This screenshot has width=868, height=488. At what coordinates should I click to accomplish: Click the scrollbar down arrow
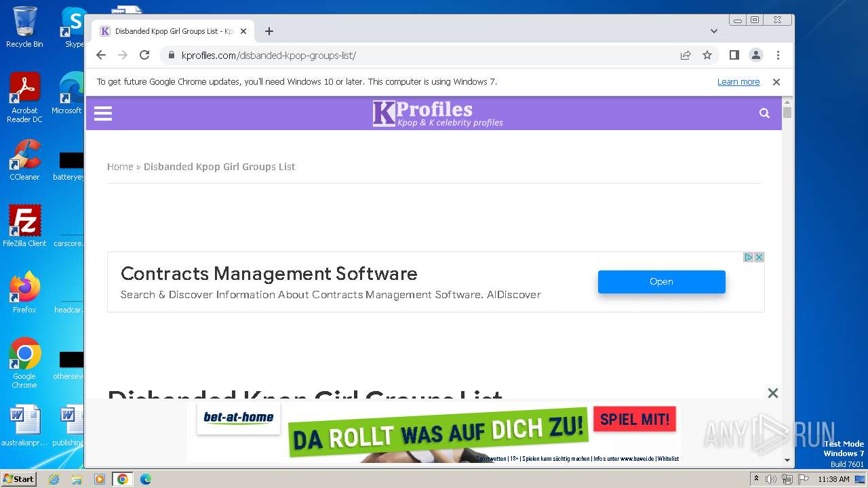[x=787, y=460]
